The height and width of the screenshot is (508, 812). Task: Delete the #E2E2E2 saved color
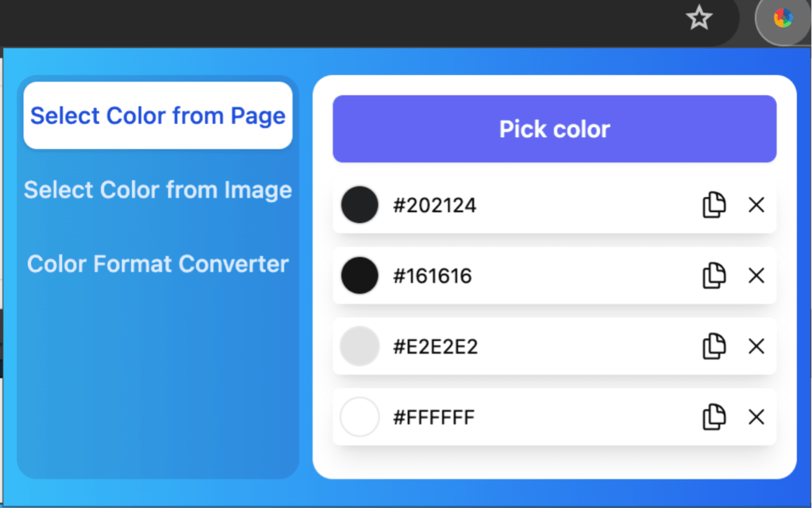[x=756, y=347]
